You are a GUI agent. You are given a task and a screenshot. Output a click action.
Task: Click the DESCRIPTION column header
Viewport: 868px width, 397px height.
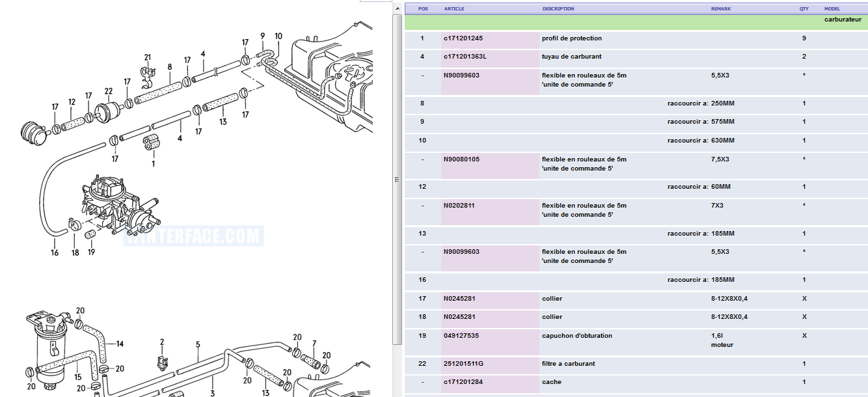pyautogui.click(x=558, y=9)
